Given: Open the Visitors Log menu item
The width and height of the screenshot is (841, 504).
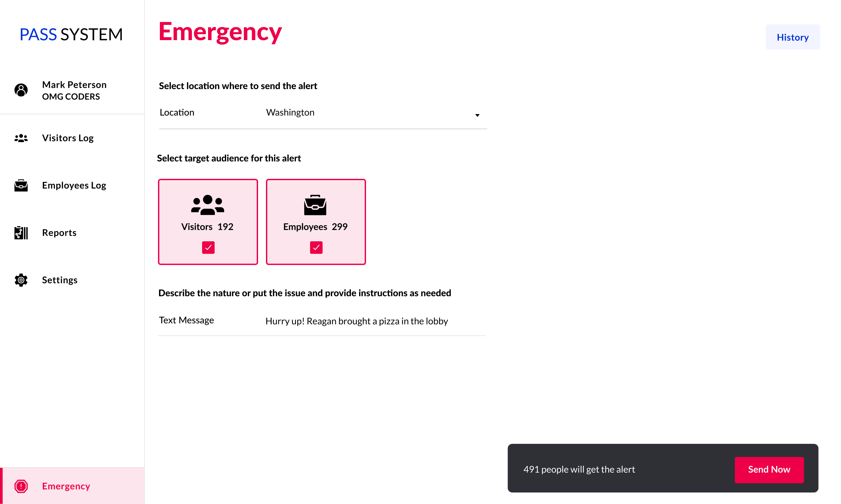Looking at the screenshot, I should (68, 138).
